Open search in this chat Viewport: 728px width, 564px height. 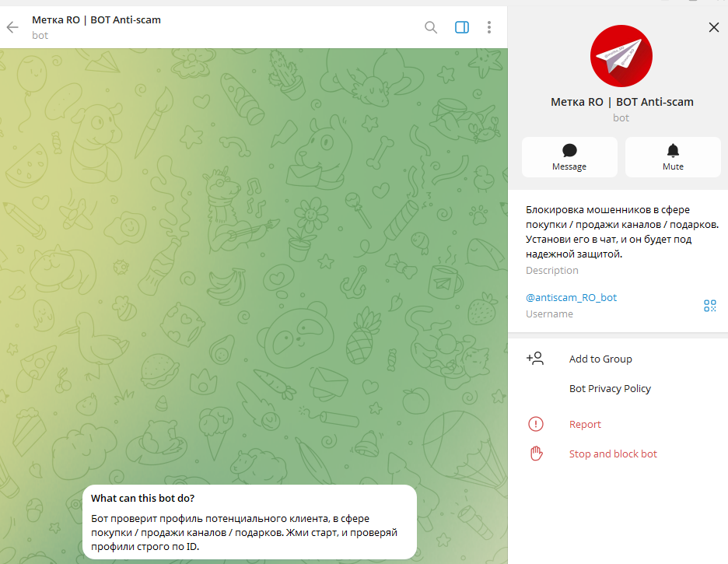[431, 27]
